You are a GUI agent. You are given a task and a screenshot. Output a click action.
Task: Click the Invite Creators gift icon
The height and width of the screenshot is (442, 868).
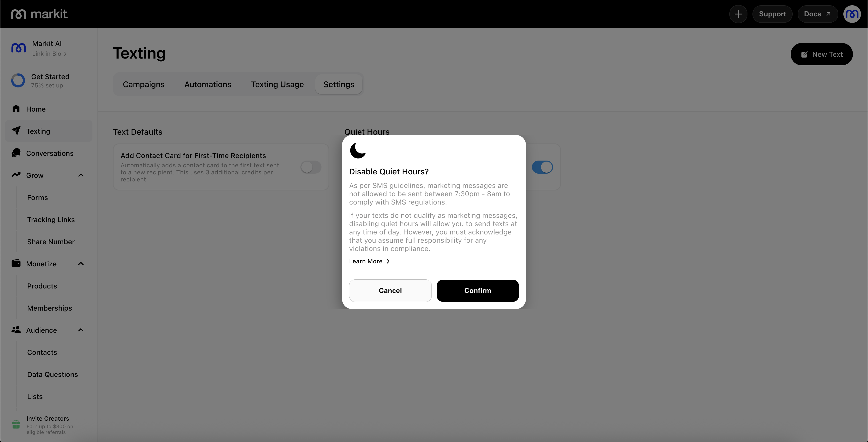pos(16,424)
